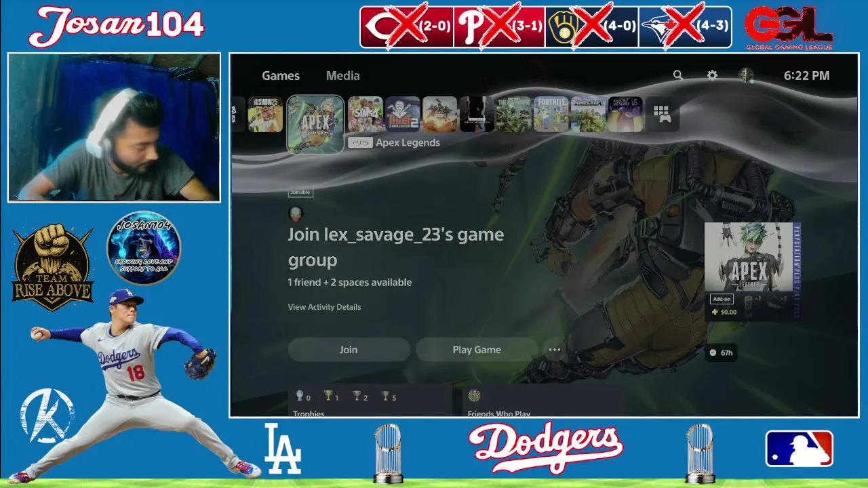The image size is (868, 488).
Task: Click the trophy right of Dodgers wordmark
Action: 700,452
